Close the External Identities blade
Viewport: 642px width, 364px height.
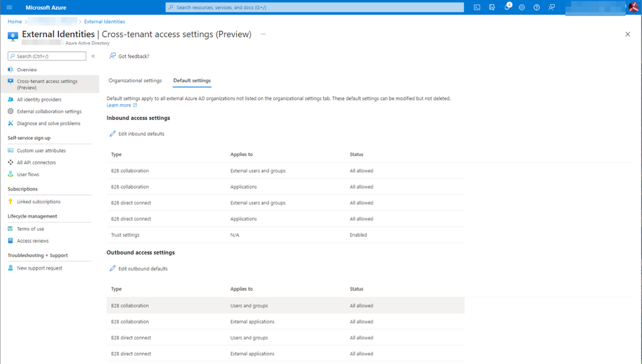(628, 35)
